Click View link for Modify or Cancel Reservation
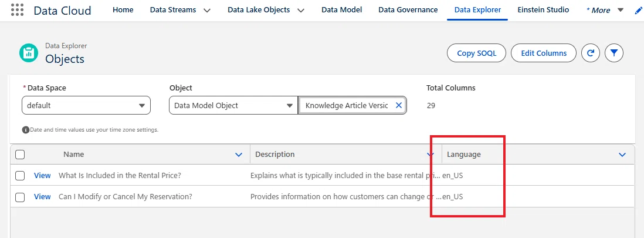The height and width of the screenshot is (238, 644). (x=42, y=197)
